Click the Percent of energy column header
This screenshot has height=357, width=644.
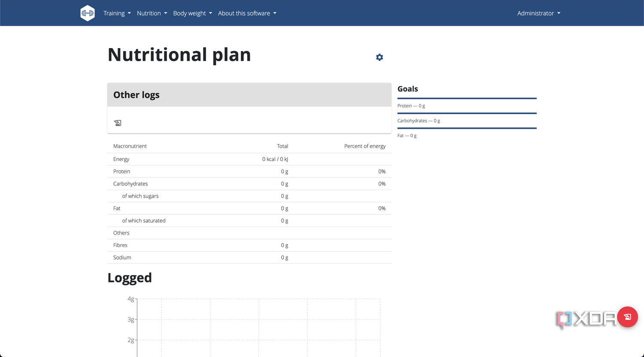365,146
